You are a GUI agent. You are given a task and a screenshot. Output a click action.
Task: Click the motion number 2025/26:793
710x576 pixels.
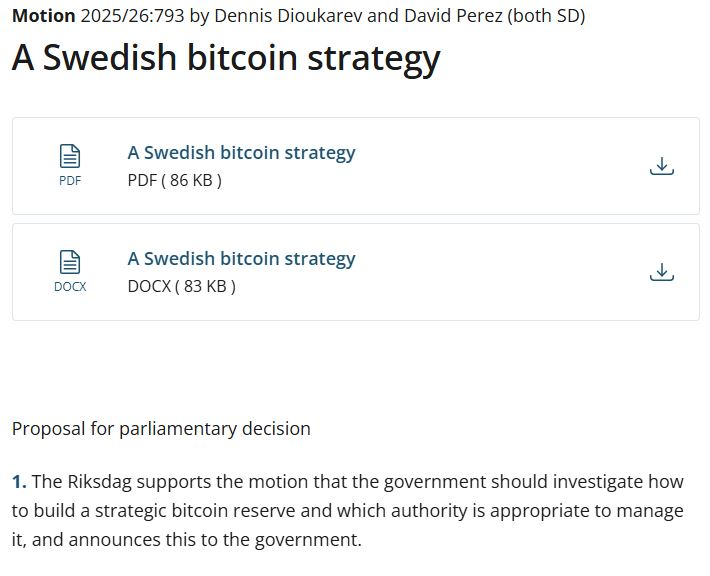point(133,16)
